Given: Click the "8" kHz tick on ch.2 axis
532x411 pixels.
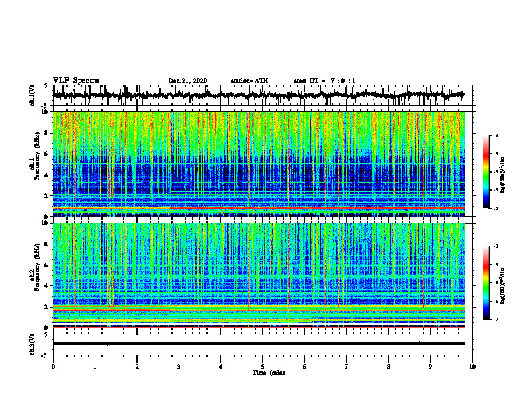Looking at the screenshot, I should pyautogui.click(x=47, y=244).
